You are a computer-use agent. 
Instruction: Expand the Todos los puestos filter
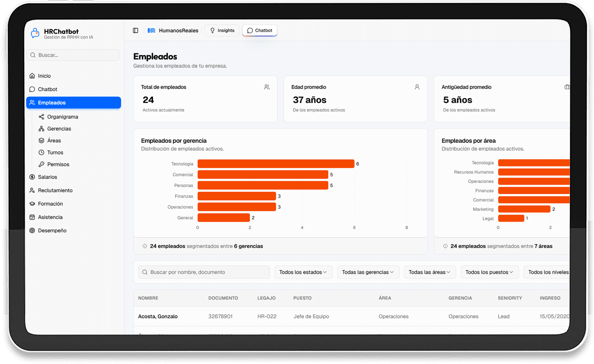click(x=489, y=272)
